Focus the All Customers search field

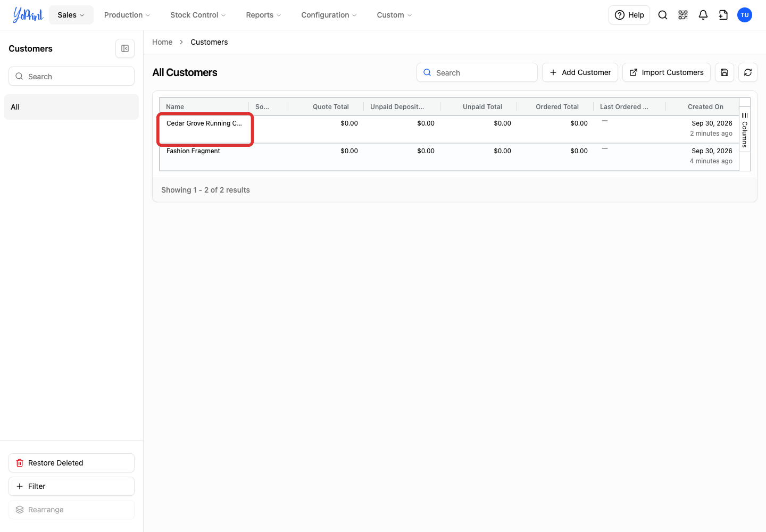click(x=477, y=72)
